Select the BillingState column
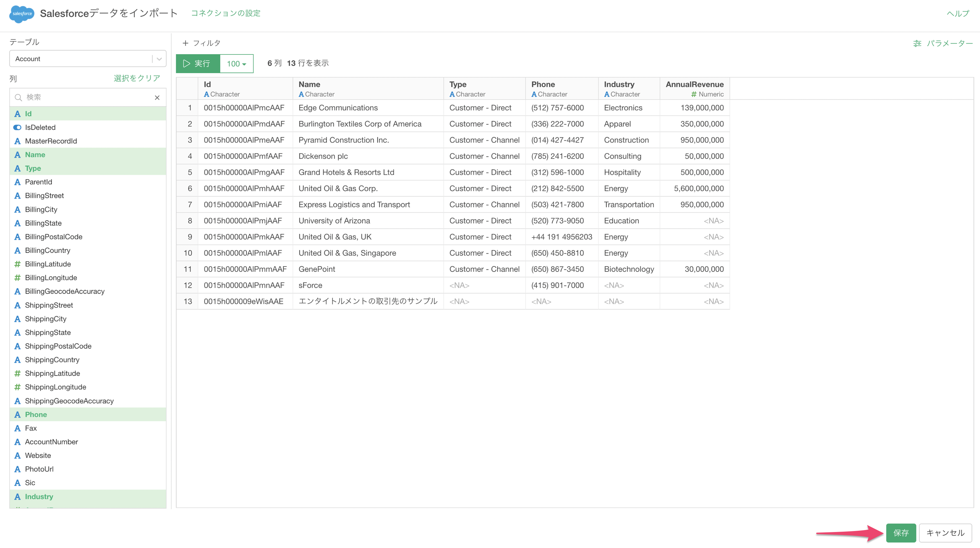This screenshot has height=548, width=980. (x=88, y=223)
